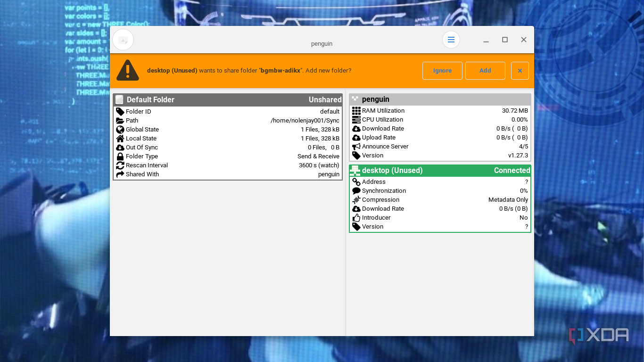Image resolution: width=644 pixels, height=362 pixels.
Task: Collapse the penguin device panel
Action: pos(439,99)
